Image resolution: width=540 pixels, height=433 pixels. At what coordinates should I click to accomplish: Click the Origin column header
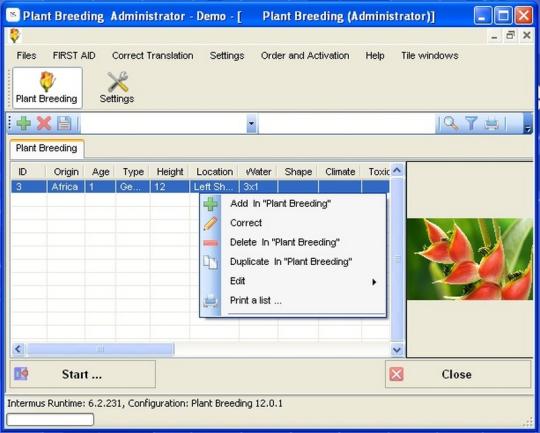tap(65, 172)
